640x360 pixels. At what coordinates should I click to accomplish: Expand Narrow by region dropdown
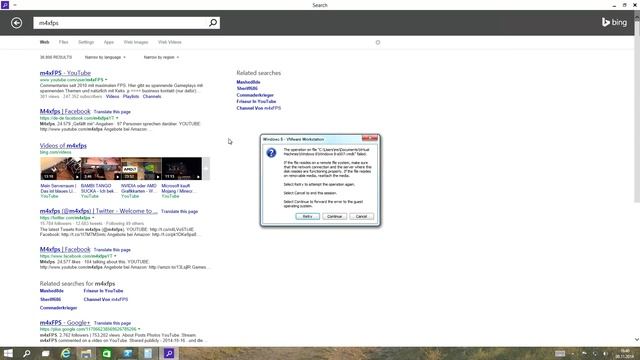161,57
